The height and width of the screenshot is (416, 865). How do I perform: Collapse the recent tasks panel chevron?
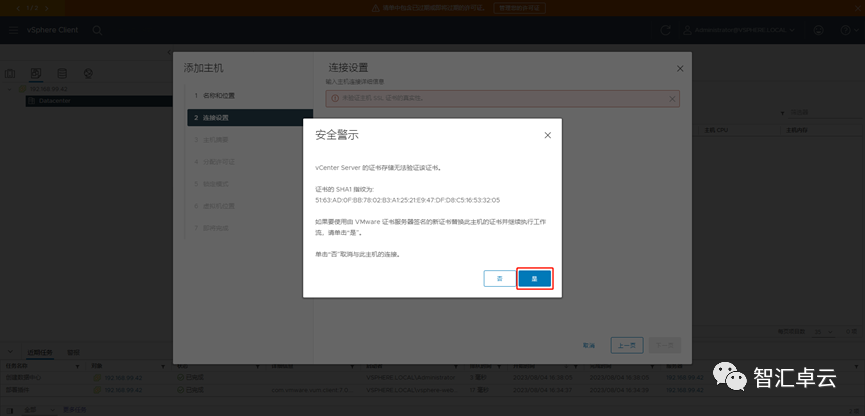(10, 352)
